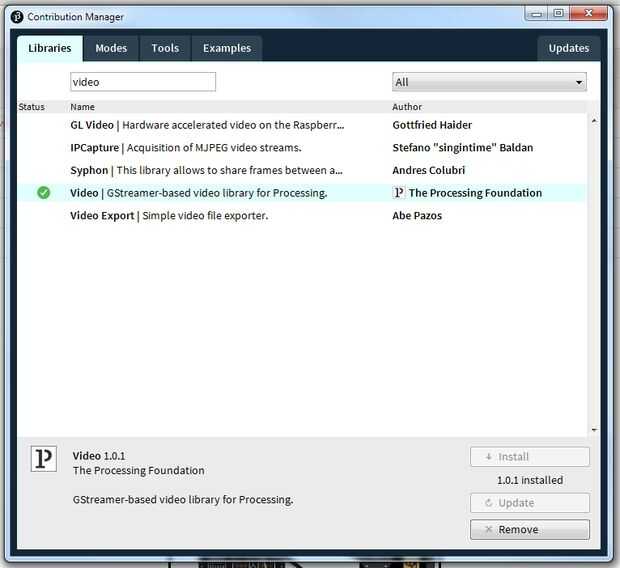Remove the Video library
This screenshot has height=568, width=620.
point(529,530)
